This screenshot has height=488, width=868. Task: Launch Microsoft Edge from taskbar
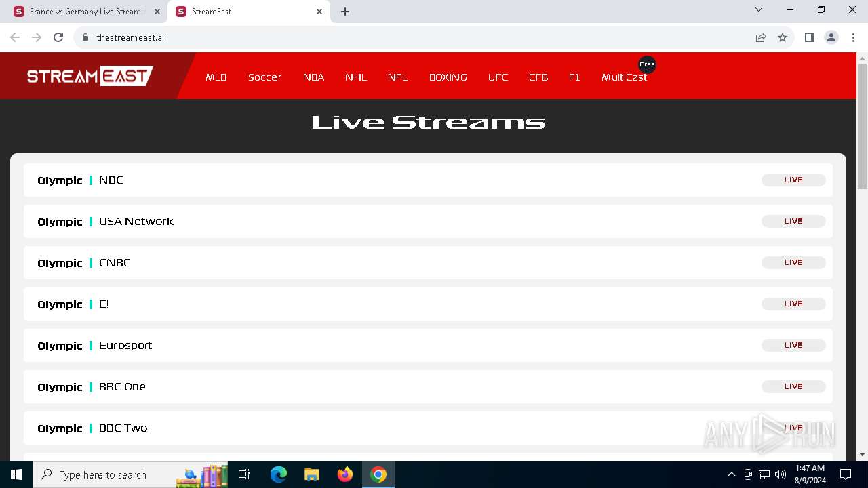279,474
